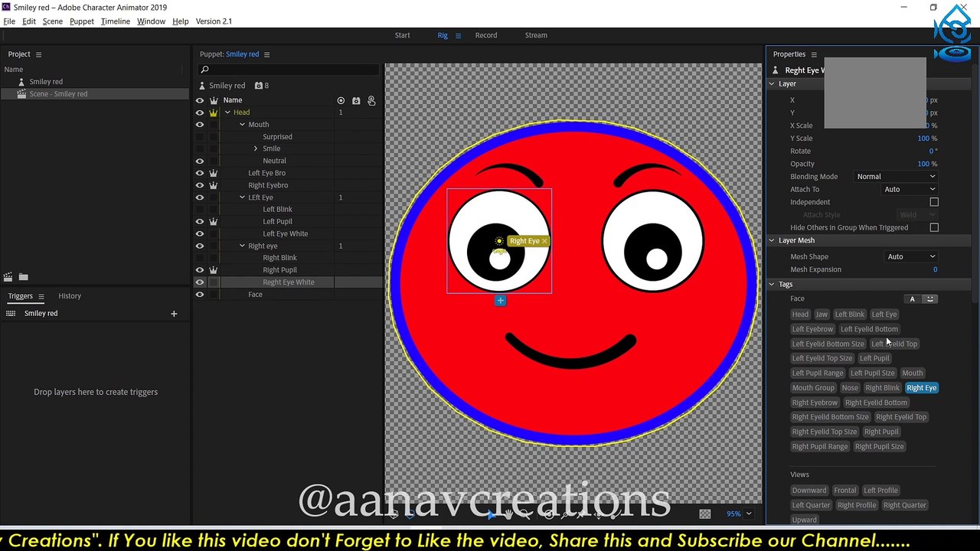Image resolution: width=980 pixels, height=551 pixels.
Task: Click the behaviors count icon next to 8
Action: click(x=258, y=86)
